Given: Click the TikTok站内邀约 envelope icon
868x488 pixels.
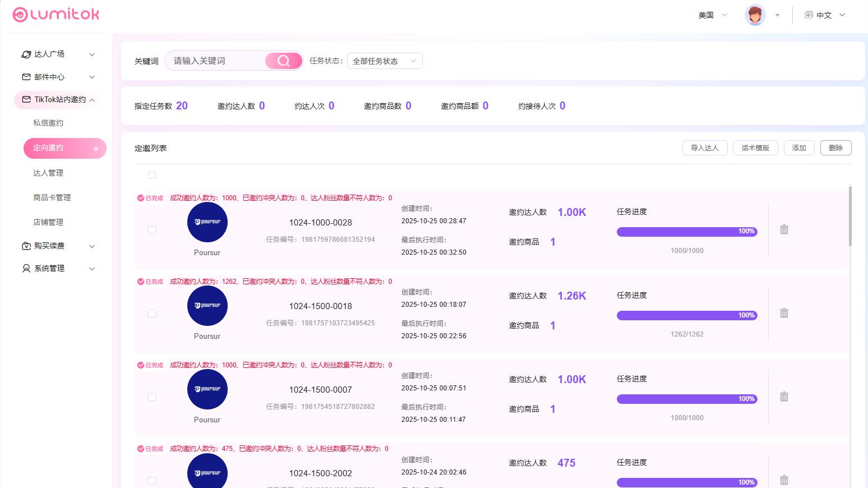Looking at the screenshot, I should coord(26,99).
